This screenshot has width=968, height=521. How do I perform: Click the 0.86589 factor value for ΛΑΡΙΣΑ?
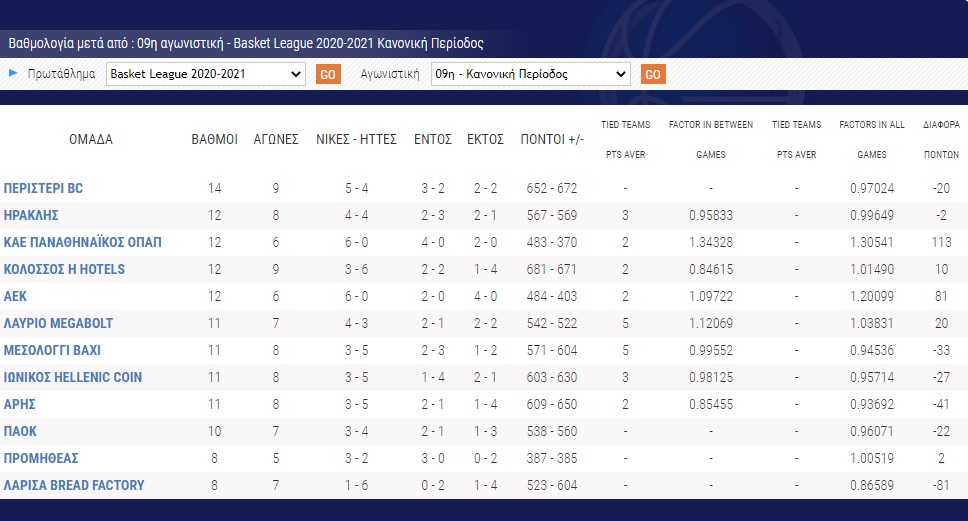click(x=872, y=485)
